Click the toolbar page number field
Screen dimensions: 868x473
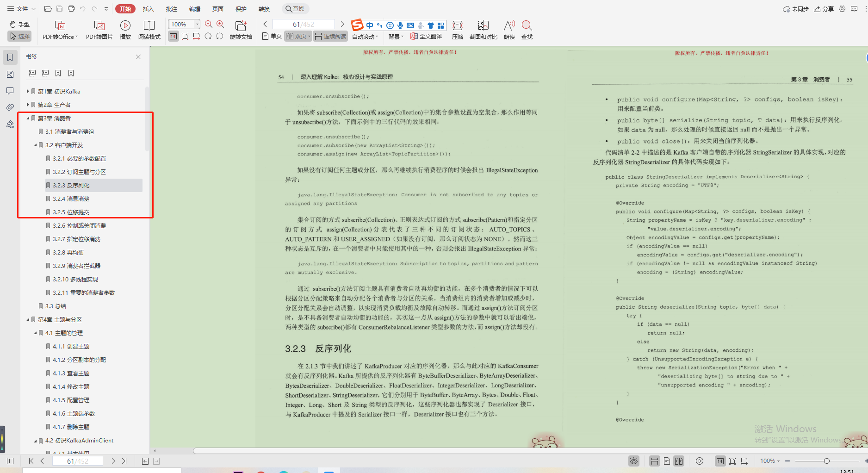click(x=304, y=24)
